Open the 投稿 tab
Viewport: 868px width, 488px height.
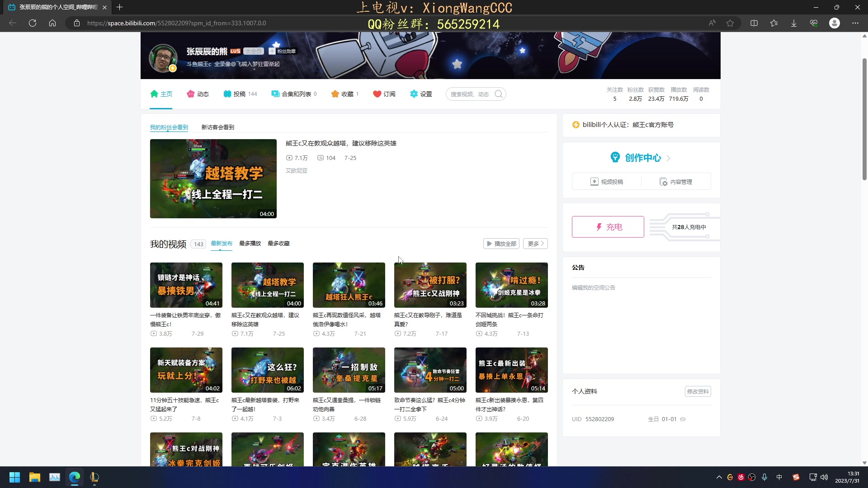239,94
